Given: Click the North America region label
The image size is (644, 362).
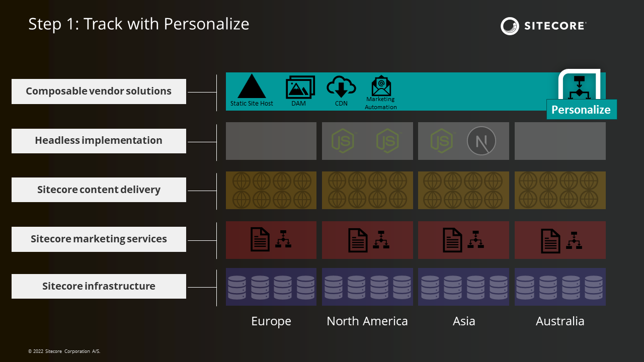Looking at the screenshot, I should (367, 321).
